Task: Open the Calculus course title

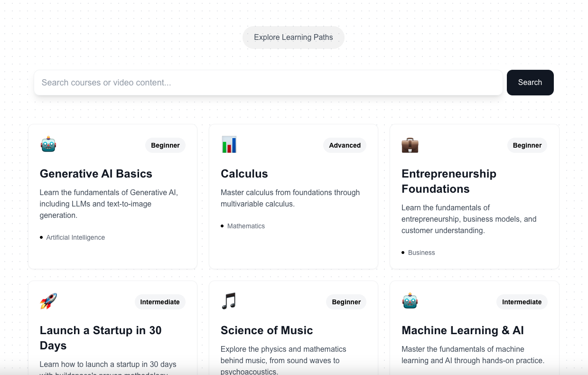Action: pos(244,174)
